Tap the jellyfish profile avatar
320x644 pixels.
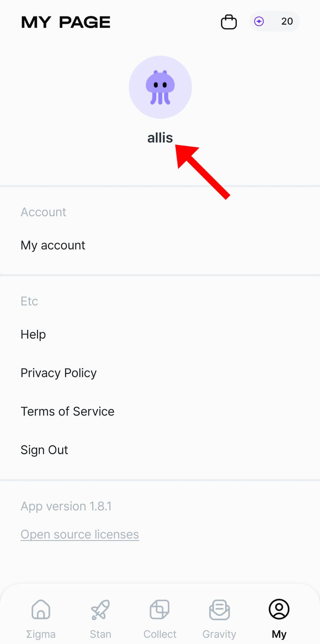(x=160, y=87)
